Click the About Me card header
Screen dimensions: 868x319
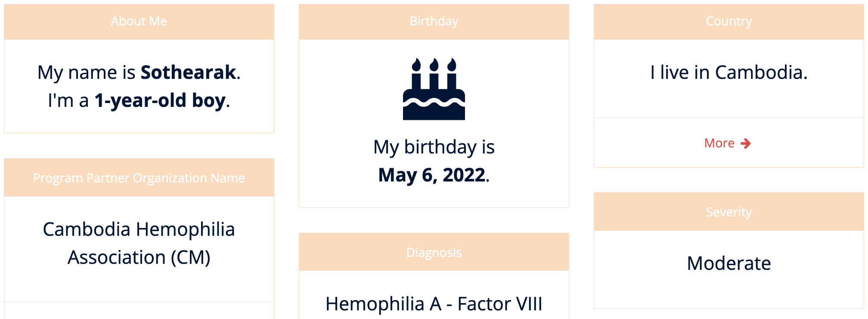139,22
